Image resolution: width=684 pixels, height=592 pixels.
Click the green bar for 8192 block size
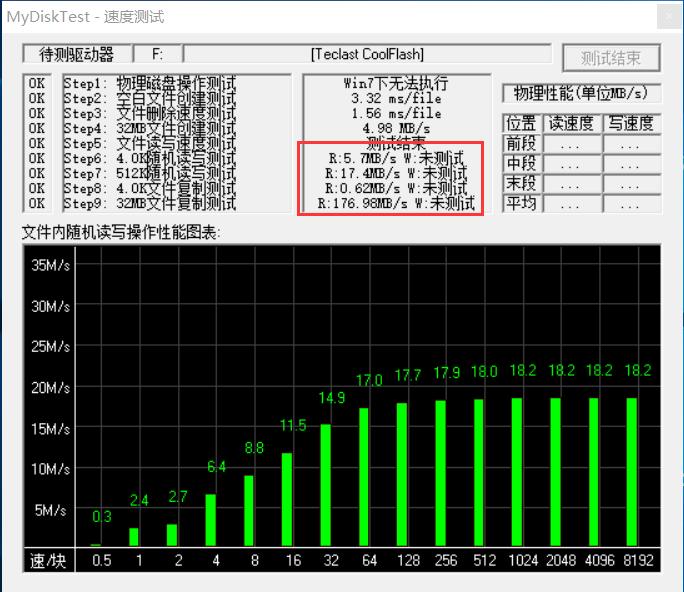pos(631,471)
